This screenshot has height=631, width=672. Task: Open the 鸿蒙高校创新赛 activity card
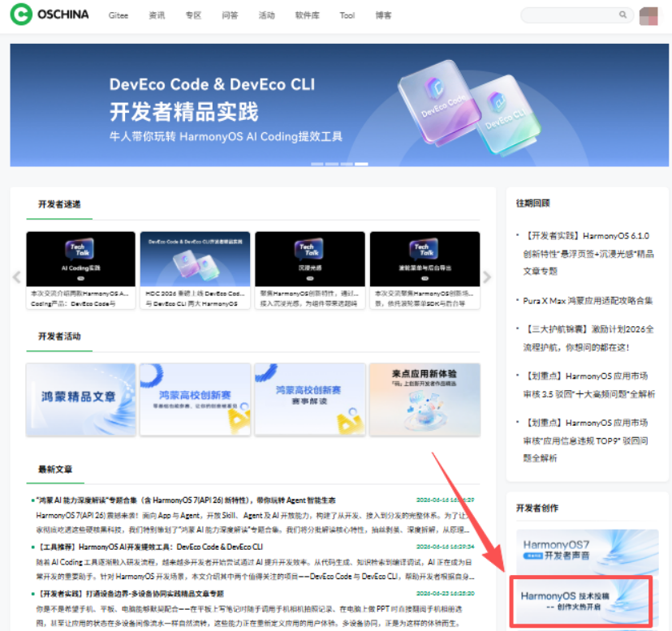[x=195, y=400]
